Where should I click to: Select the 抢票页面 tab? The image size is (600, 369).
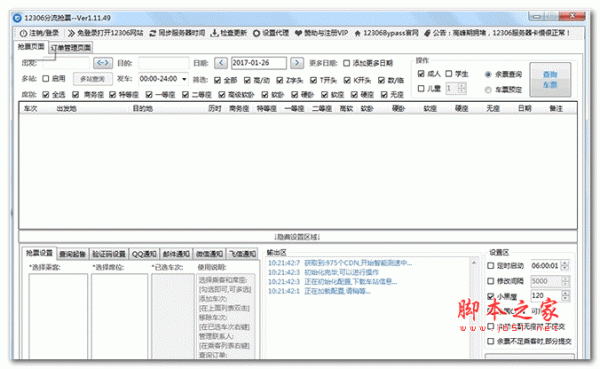[31, 47]
